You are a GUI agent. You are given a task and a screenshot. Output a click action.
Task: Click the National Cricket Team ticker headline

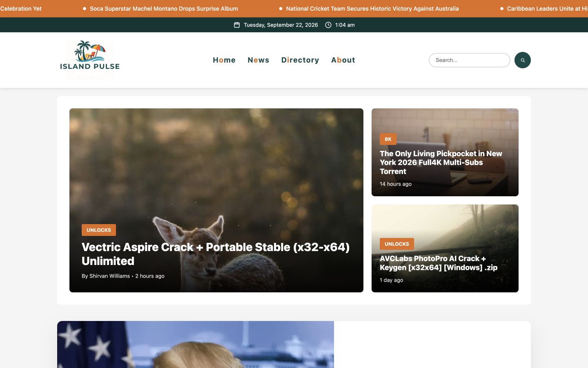372,9
